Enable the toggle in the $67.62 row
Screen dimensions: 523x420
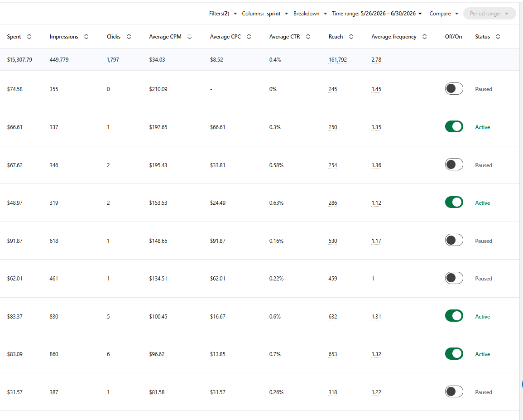point(454,164)
